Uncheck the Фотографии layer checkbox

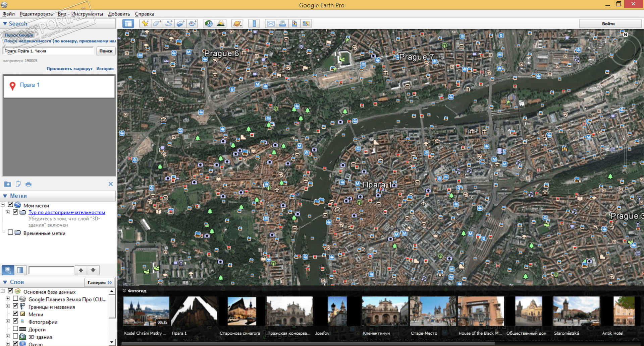(x=15, y=321)
